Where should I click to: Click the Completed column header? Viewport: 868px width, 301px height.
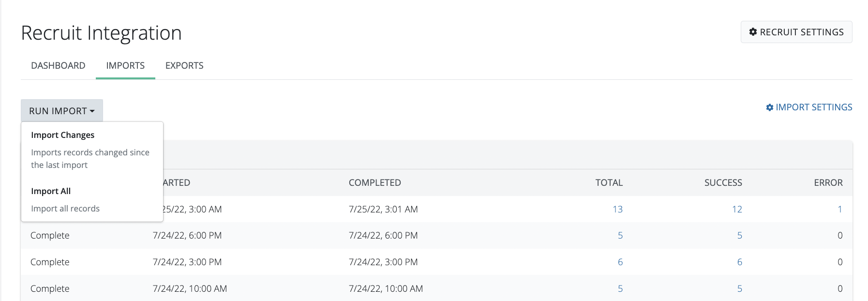click(375, 182)
